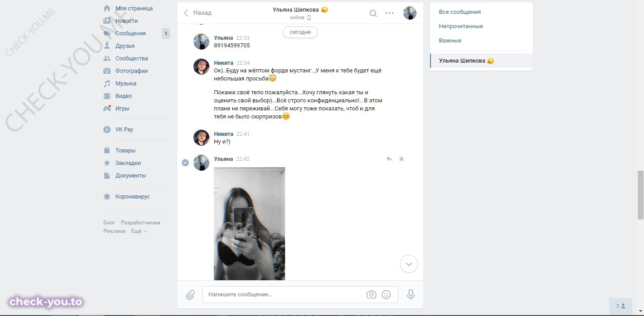Click Ульяна's avatar beside the 22:33 message

(x=201, y=42)
